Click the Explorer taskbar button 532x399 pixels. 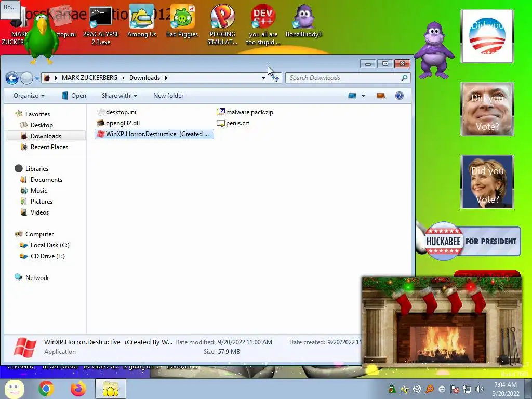coord(110,389)
